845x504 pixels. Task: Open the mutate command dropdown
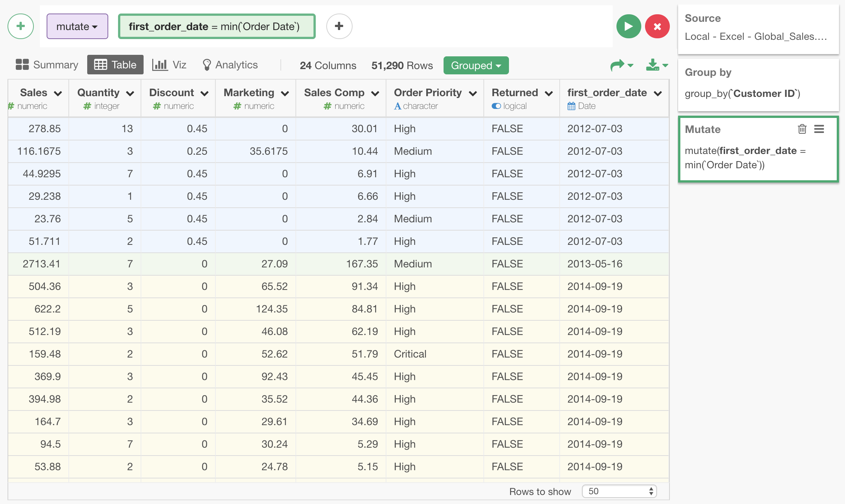pos(77,26)
